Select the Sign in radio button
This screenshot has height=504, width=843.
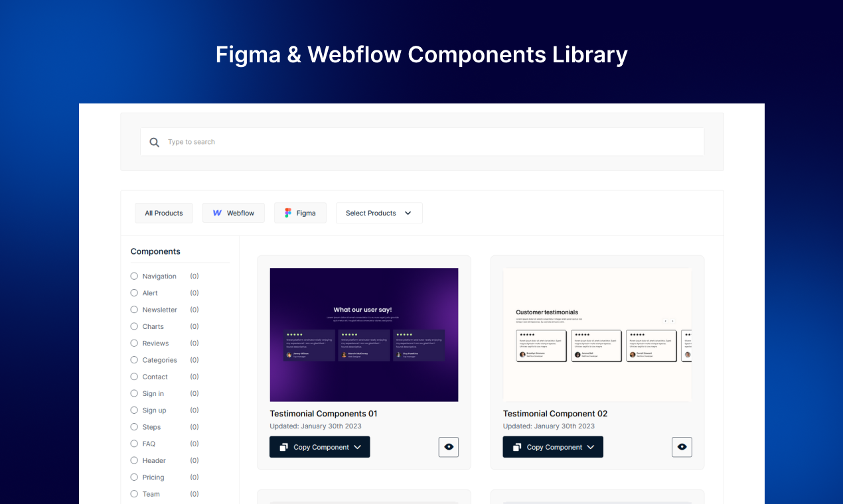click(134, 393)
